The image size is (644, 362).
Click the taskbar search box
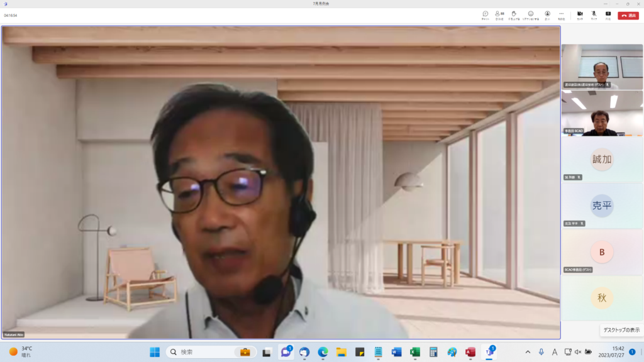[x=211, y=352]
